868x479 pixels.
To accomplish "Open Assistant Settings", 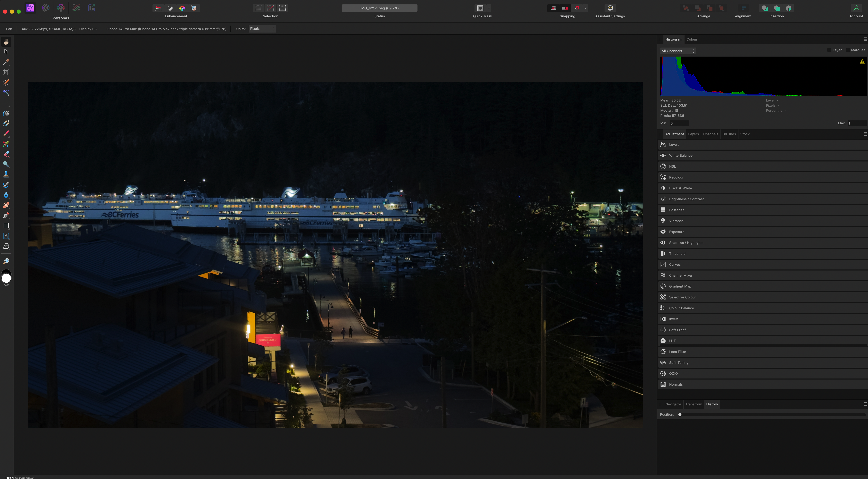I will pos(610,8).
